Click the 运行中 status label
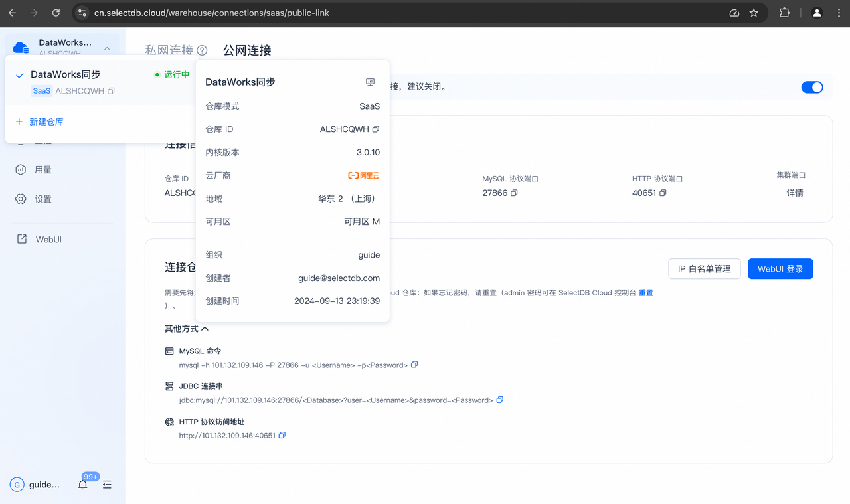This screenshot has width=850, height=504. point(177,74)
